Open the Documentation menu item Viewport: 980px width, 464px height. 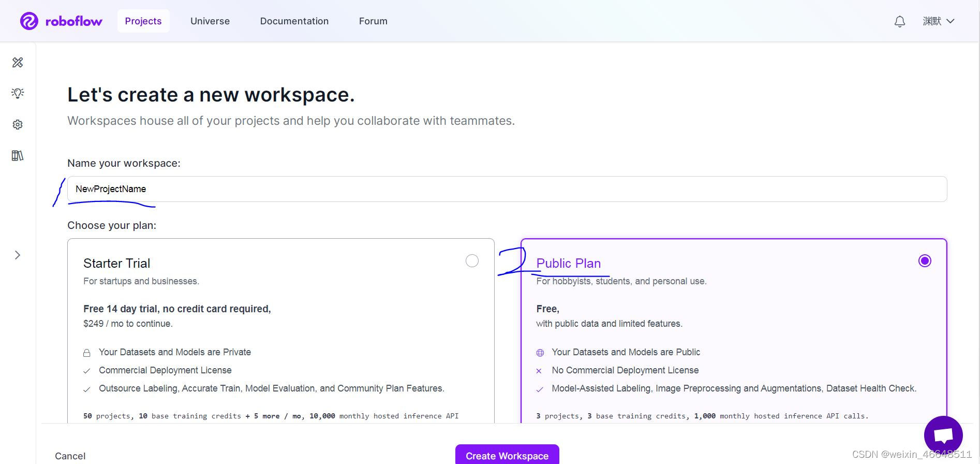(294, 21)
